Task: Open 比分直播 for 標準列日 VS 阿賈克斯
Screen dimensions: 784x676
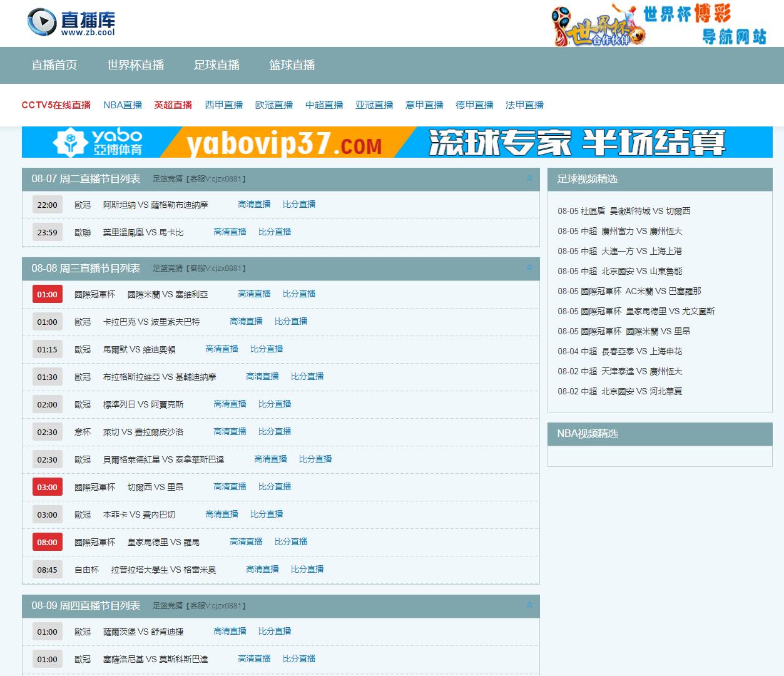Action: 275,404
